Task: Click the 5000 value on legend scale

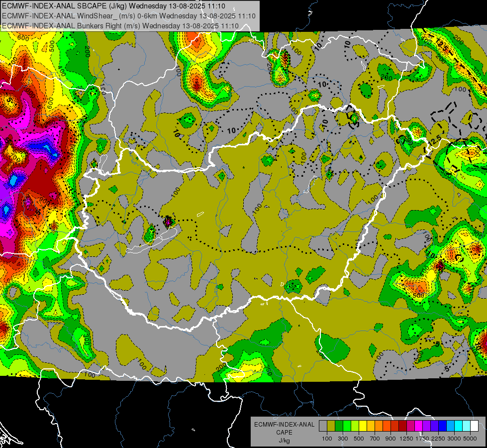Action: (470, 439)
